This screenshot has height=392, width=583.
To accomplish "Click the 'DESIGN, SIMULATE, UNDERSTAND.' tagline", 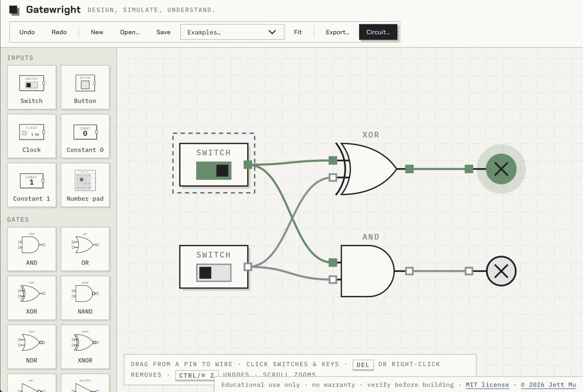I will [x=151, y=10].
